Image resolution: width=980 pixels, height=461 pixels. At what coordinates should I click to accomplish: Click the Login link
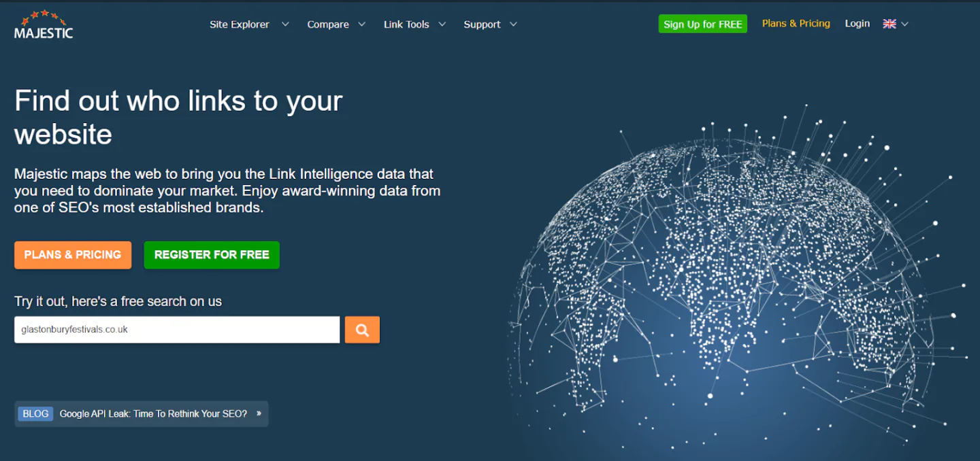(x=857, y=23)
